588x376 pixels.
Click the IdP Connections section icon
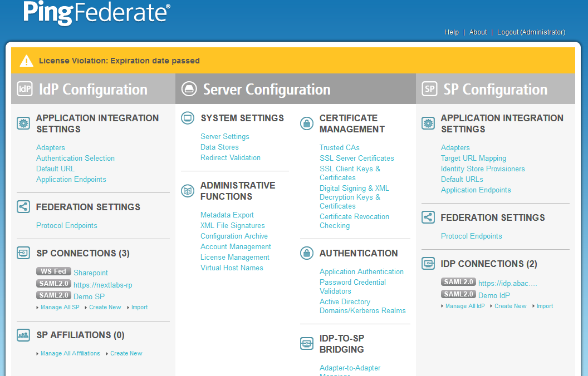click(x=428, y=264)
